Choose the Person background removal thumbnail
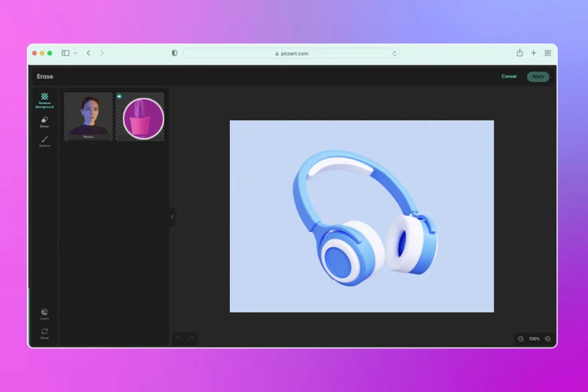This screenshot has width=588, height=392. coord(88,117)
